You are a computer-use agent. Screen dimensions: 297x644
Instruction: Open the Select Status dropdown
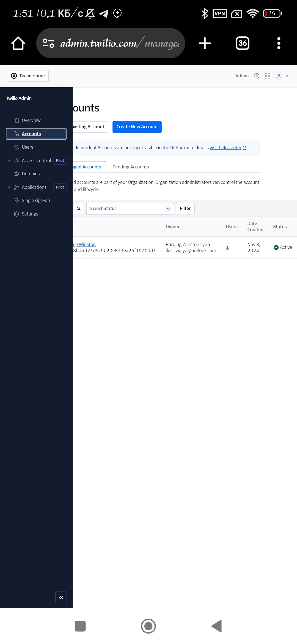pyautogui.click(x=130, y=209)
